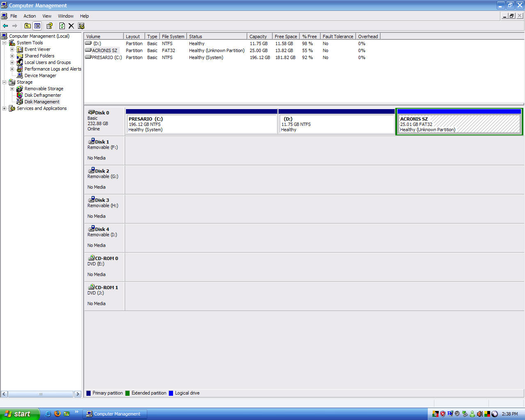Sort by the Capacity column header
This screenshot has height=420, width=525.
pos(260,37)
